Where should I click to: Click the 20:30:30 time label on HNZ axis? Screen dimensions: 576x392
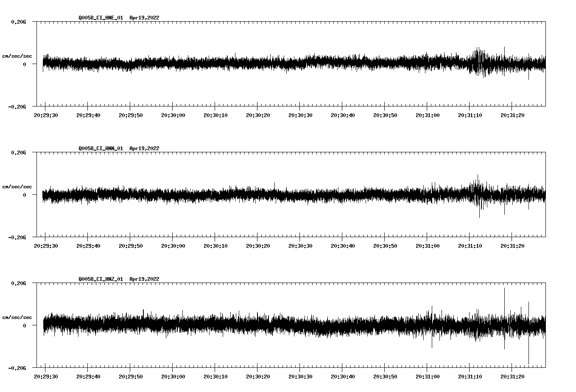pos(300,377)
